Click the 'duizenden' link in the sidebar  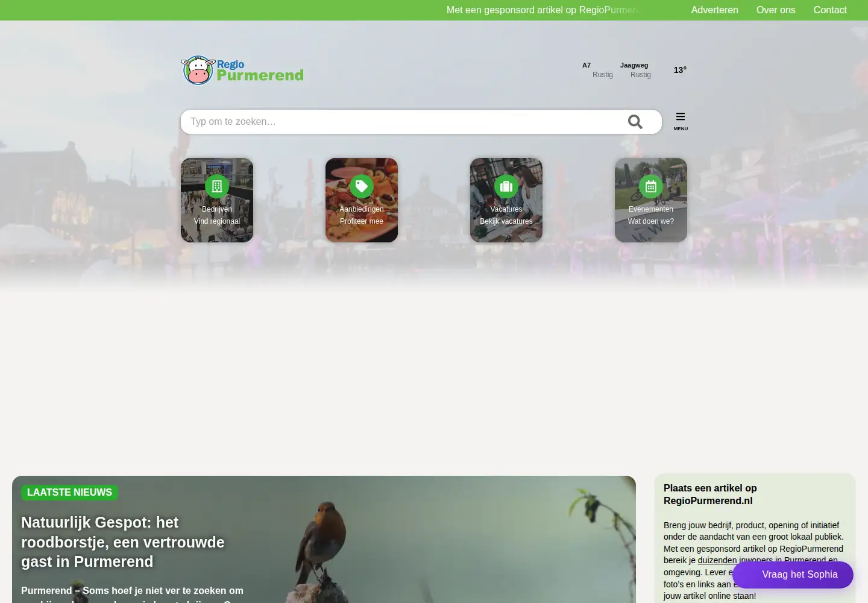pyautogui.click(x=717, y=560)
